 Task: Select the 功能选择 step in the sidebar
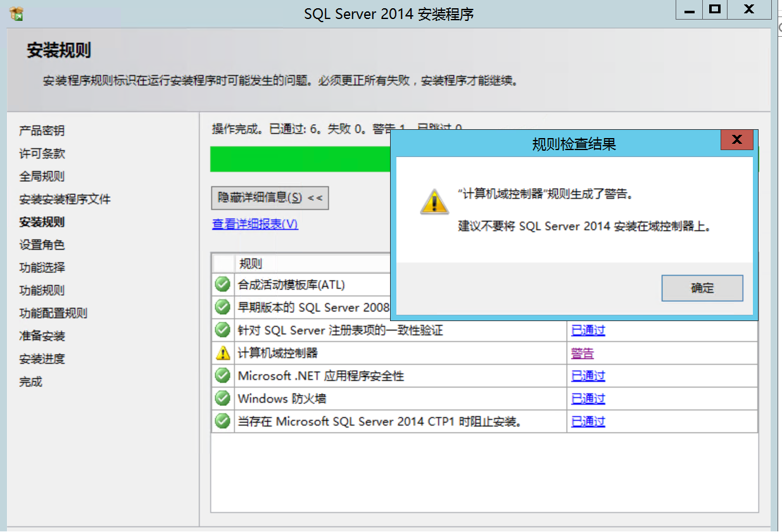tap(42, 267)
